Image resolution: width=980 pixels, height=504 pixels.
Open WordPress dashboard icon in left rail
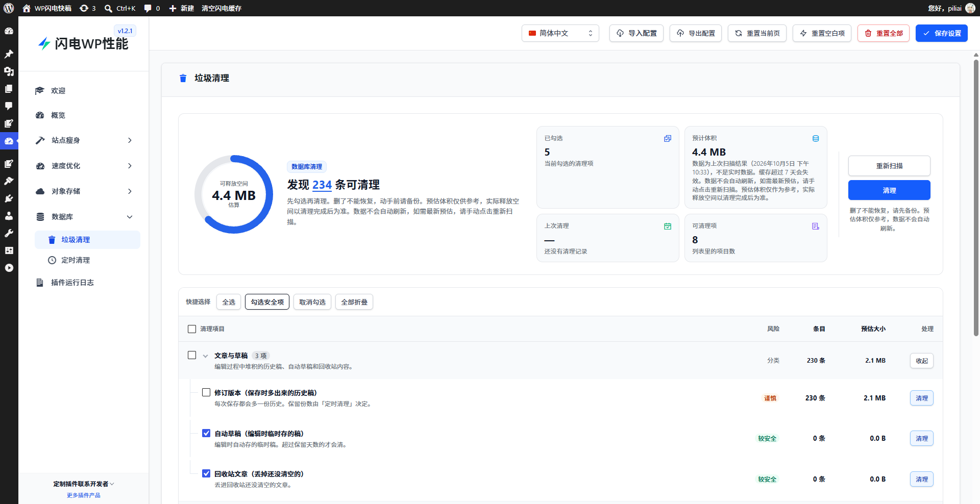pos(9,31)
